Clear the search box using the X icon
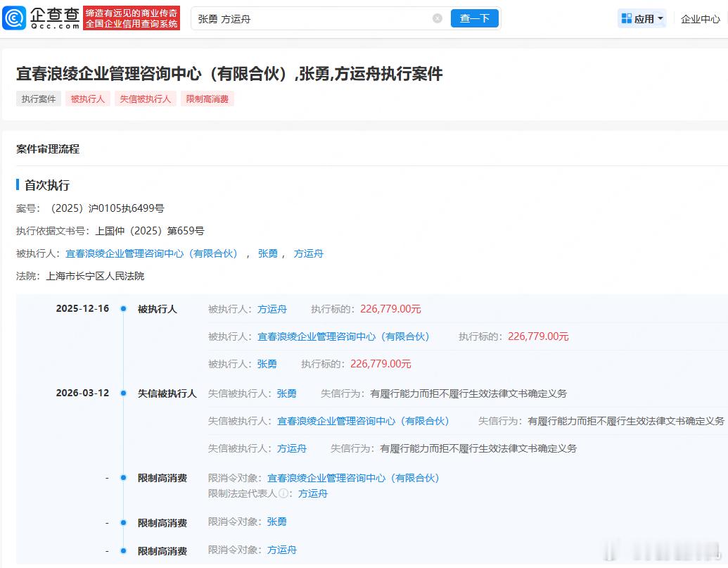728x568 pixels. tap(435, 18)
